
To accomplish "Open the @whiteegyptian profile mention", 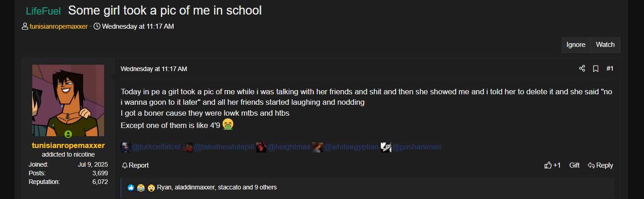I will click(351, 147).
